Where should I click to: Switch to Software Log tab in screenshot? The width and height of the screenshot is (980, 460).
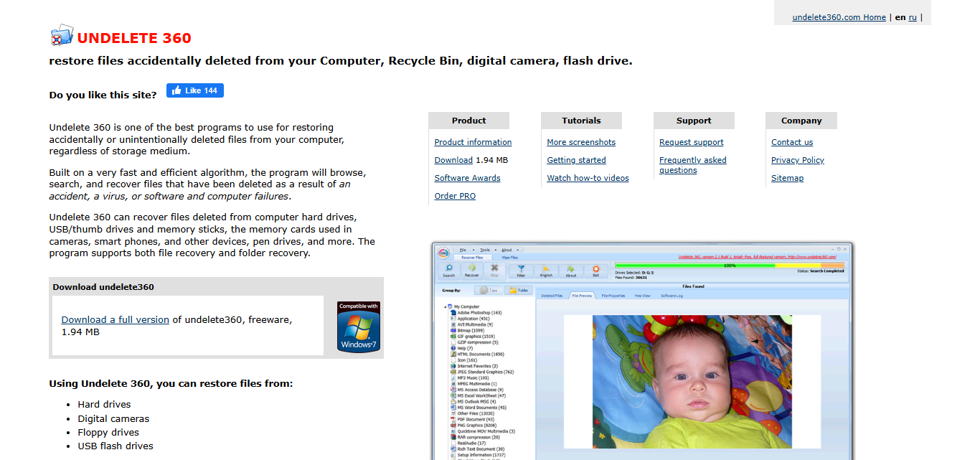(x=672, y=296)
